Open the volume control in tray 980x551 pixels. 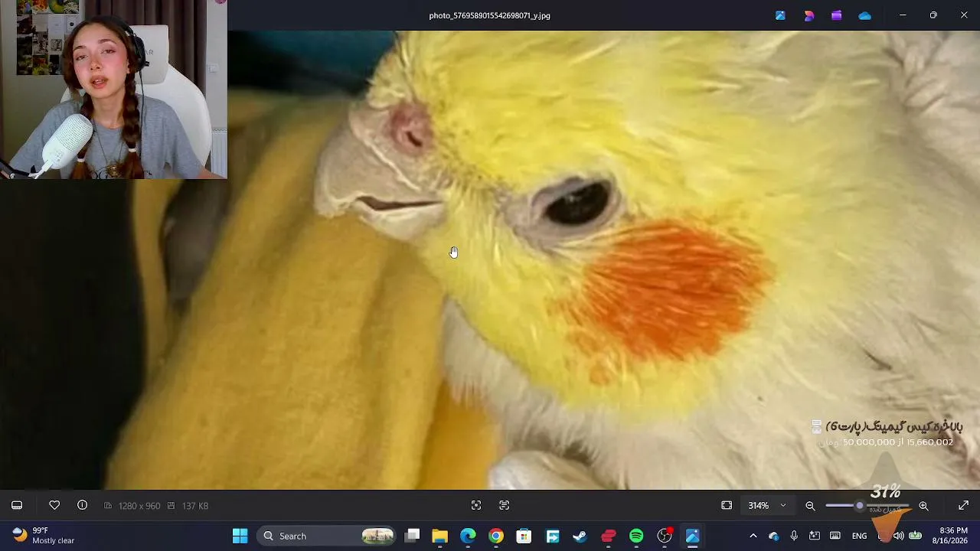tap(897, 536)
